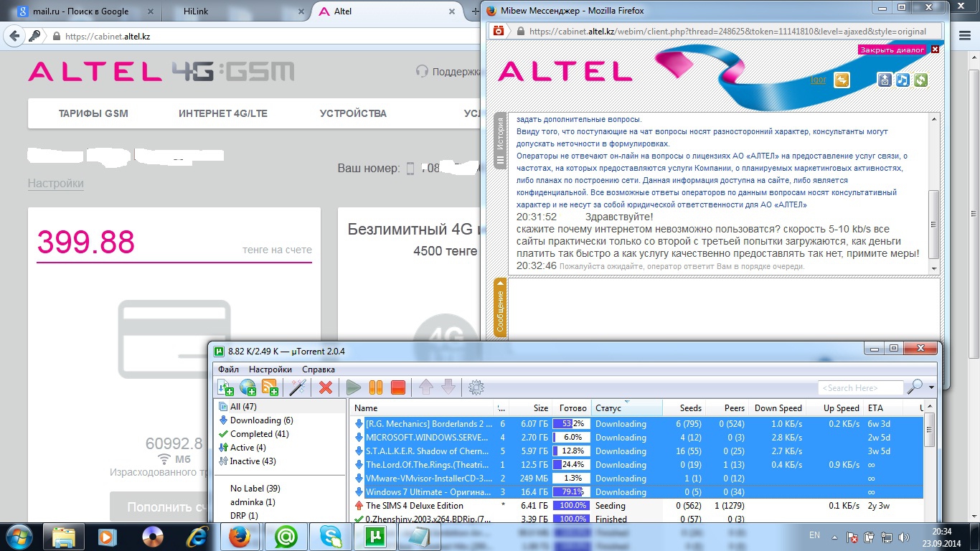Image resolution: width=980 pixels, height=551 pixels.
Task: Click Borderlands 53.2% progress bar
Action: (570, 424)
